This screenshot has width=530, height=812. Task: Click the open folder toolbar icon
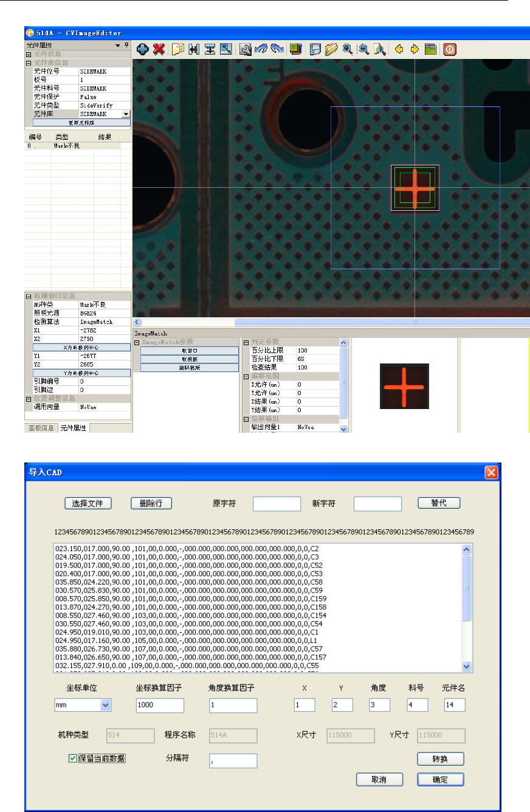[332, 49]
